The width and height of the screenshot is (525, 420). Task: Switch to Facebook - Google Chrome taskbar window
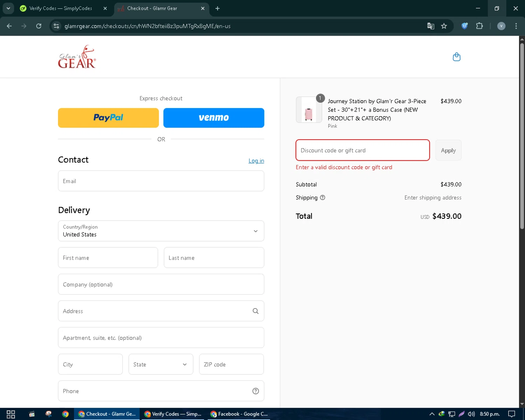(239, 414)
